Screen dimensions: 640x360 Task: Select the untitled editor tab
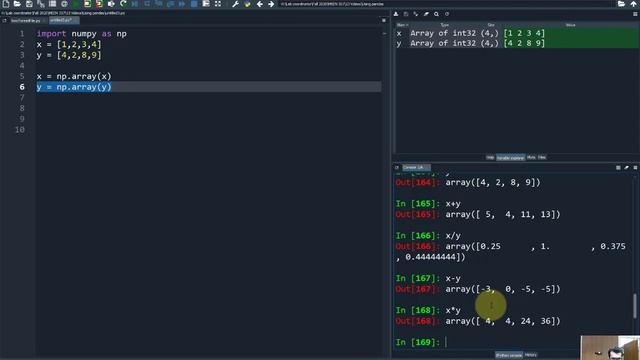point(64,20)
